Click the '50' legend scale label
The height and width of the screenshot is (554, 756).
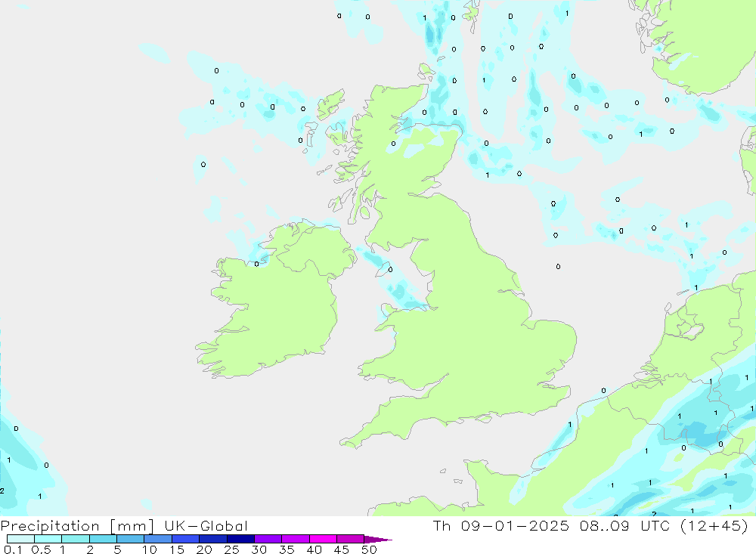pyautogui.click(x=369, y=549)
